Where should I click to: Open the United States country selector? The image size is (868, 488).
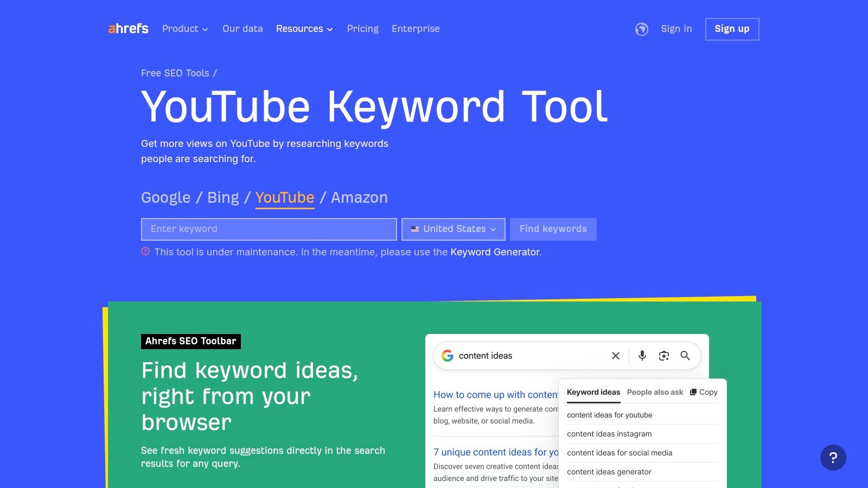point(453,229)
